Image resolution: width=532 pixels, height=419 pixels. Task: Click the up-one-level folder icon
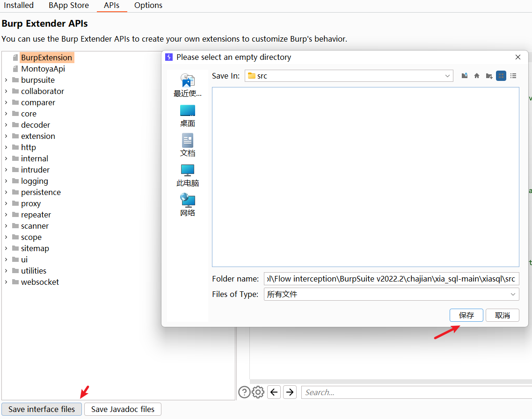click(465, 76)
